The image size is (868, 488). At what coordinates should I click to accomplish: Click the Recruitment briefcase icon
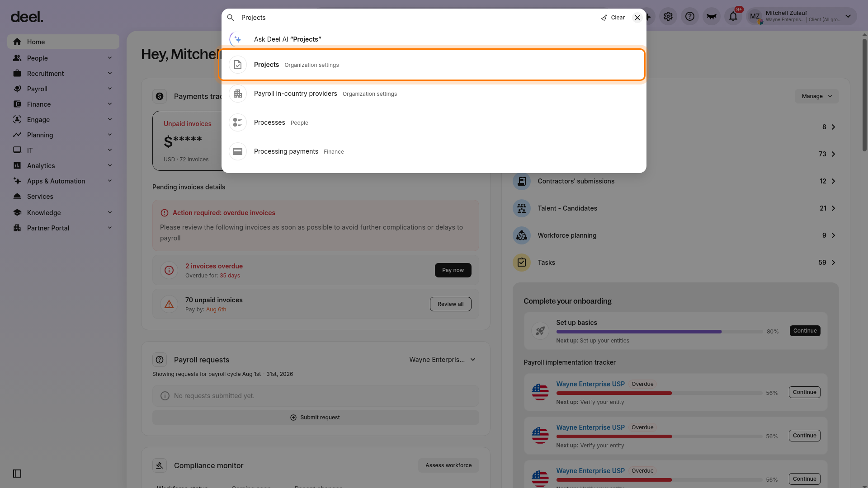(17, 73)
